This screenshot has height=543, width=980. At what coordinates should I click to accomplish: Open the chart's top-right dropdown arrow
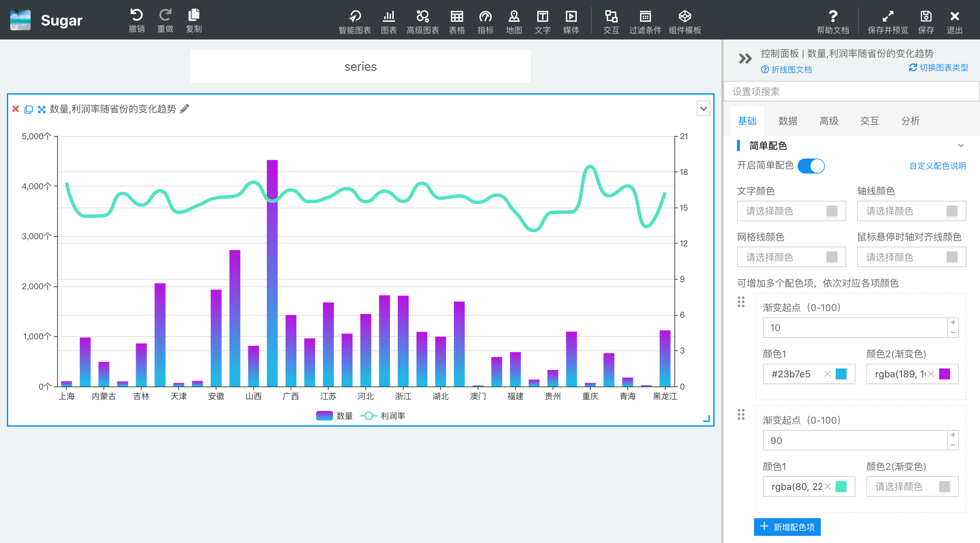pos(703,109)
